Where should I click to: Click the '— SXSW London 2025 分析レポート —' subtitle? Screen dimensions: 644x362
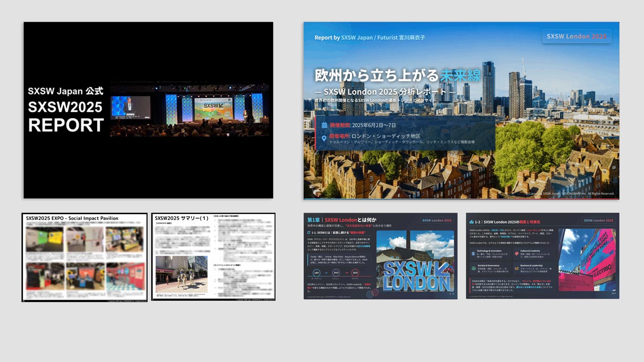(385, 92)
